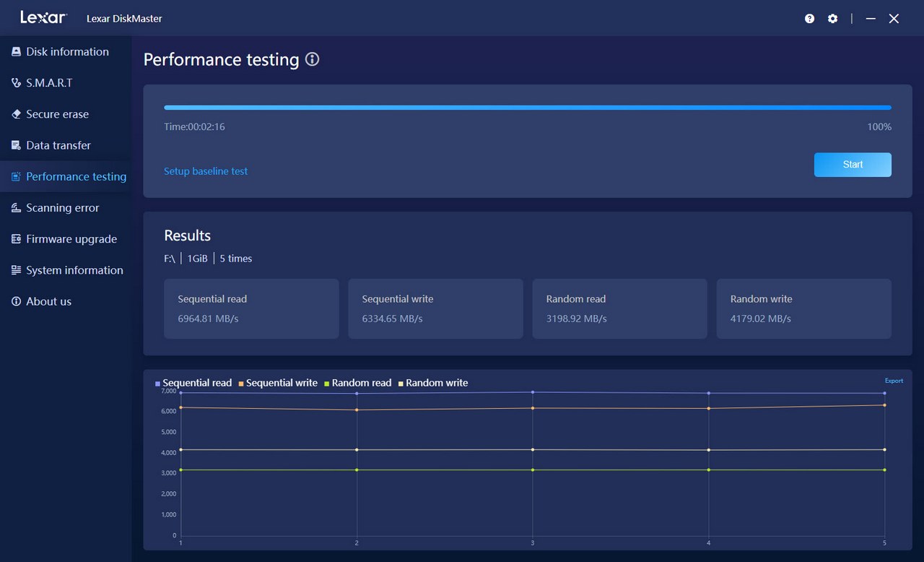Click the Secure erase eraser icon
The image size is (924, 562).
coord(16,114)
